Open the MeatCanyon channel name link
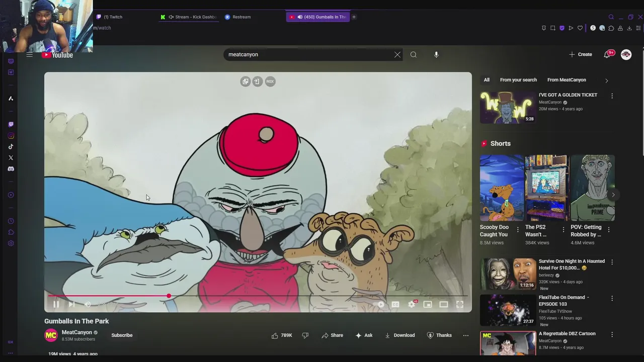Image resolution: width=644 pixels, height=362 pixels. [x=76, y=332]
